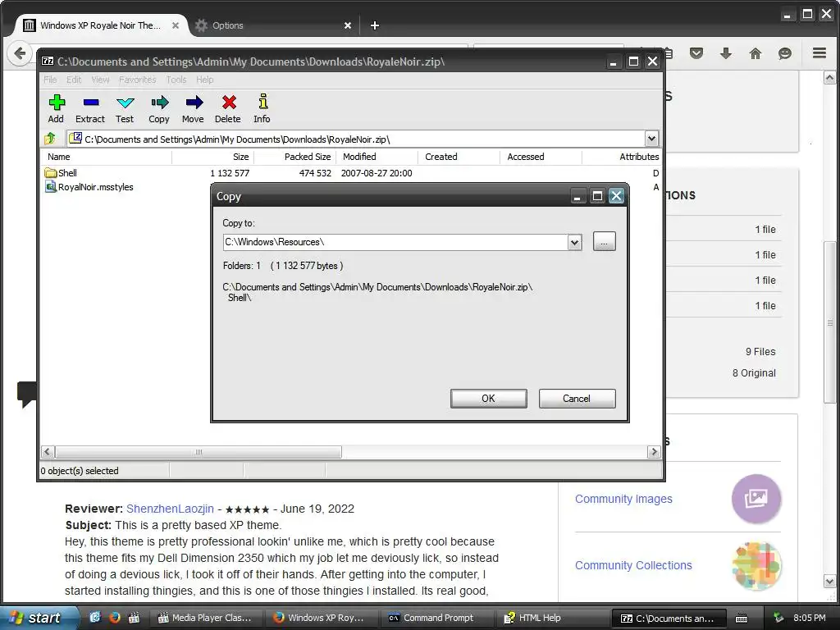Click the Info toolbar icon
The image size is (840, 630).
coord(262,109)
